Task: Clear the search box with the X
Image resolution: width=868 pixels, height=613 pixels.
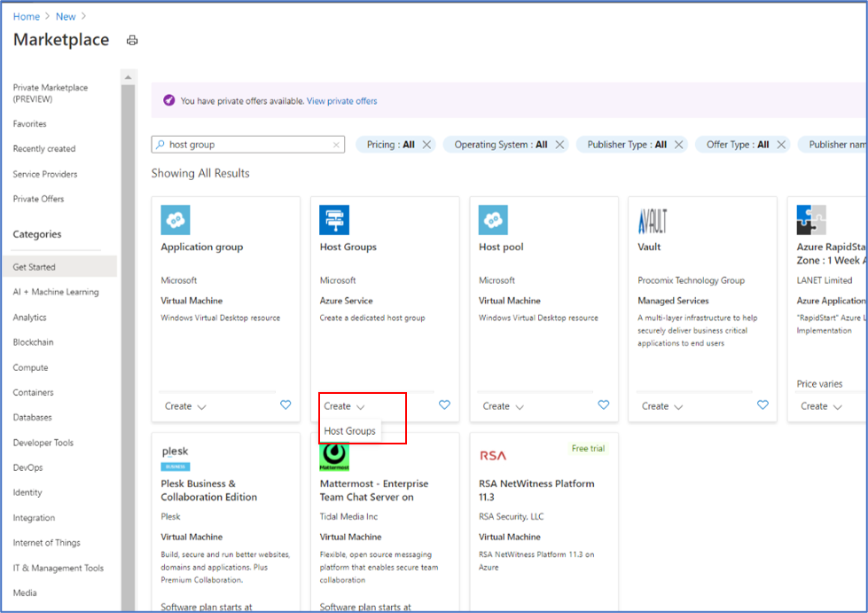Action: click(x=336, y=145)
